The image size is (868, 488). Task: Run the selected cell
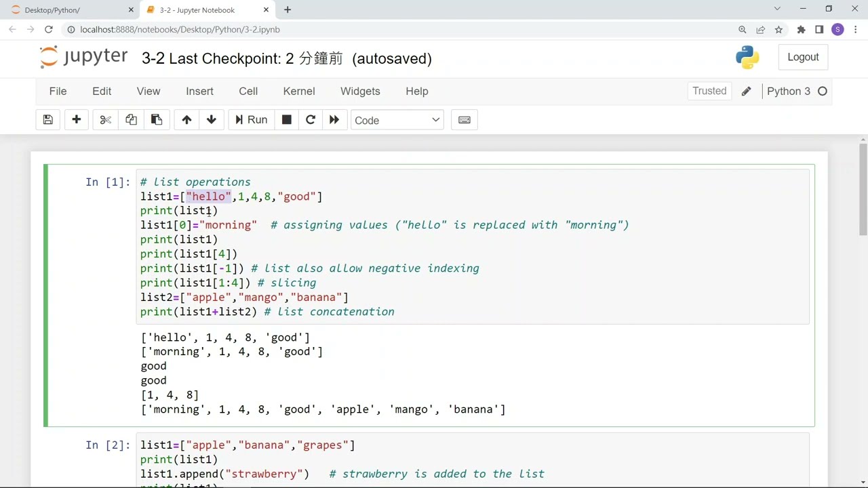(x=251, y=120)
